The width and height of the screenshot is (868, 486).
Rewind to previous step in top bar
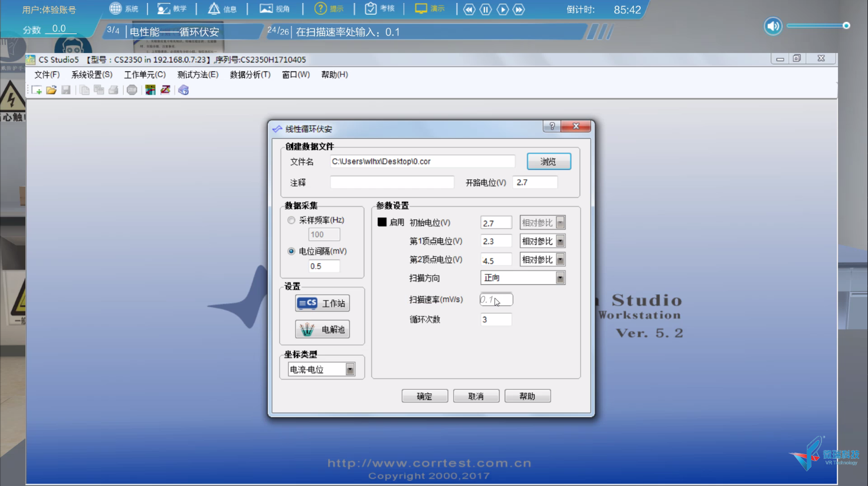pos(469,9)
